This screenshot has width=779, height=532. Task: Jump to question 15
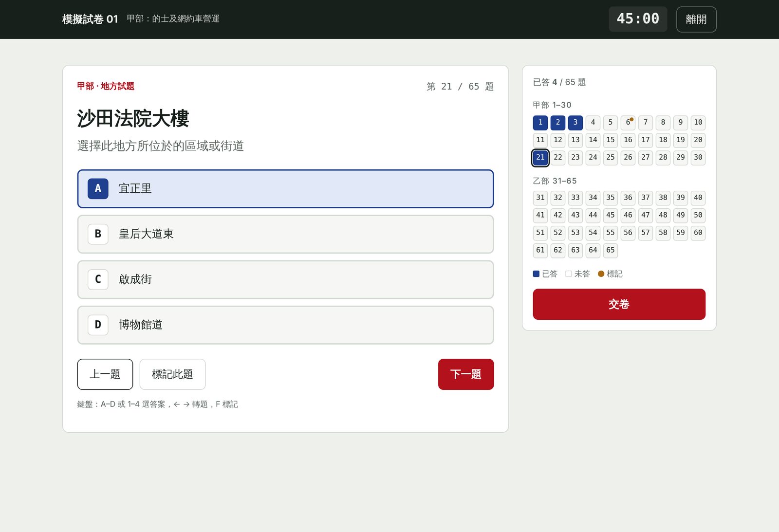tap(611, 140)
